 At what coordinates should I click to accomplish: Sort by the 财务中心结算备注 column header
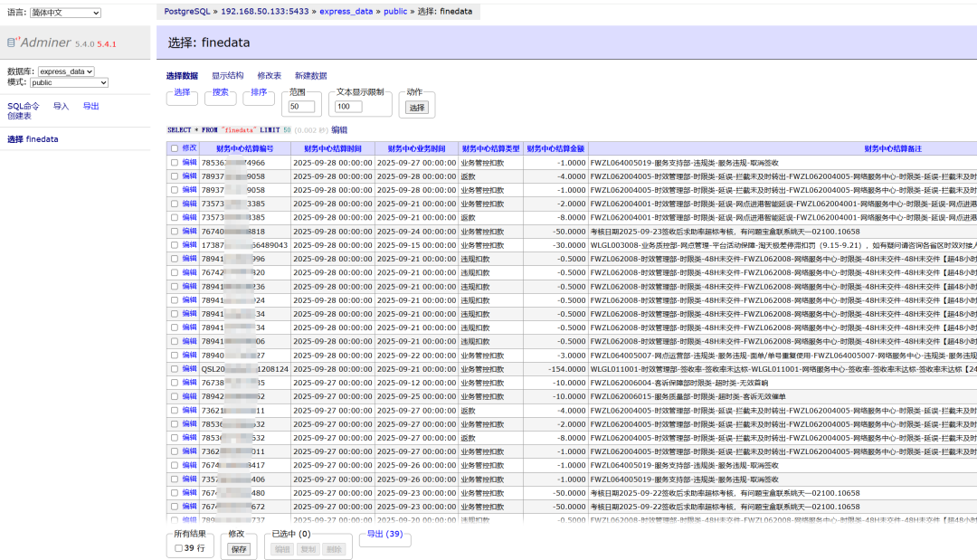893,149
